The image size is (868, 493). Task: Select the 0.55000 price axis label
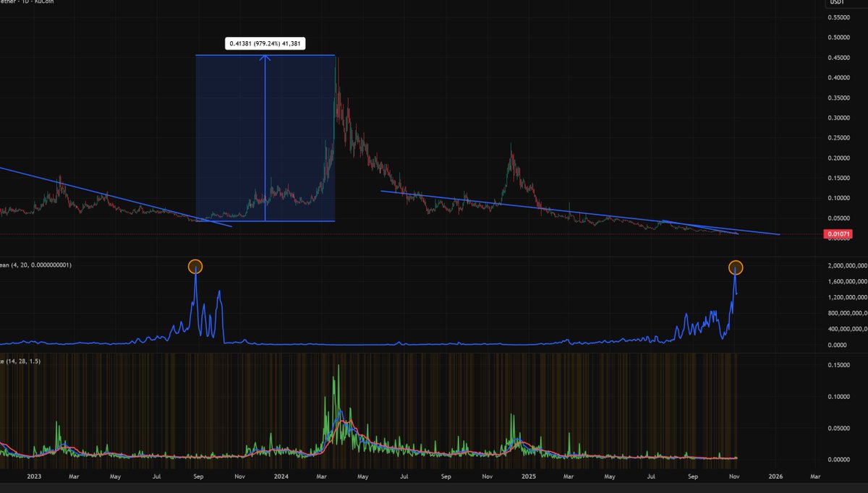click(x=839, y=17)
